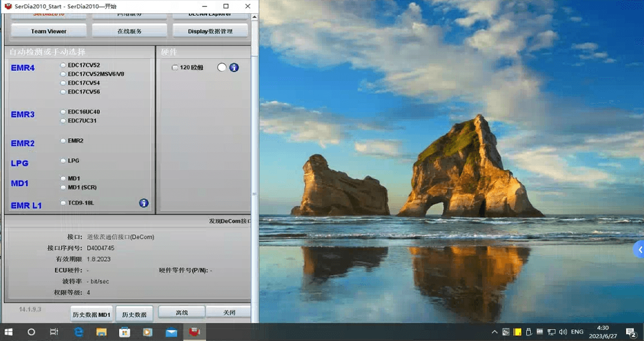The height and width of the screenshot is (341, 644).
Task: Click the info icon beside 120 ohm
Action: pos(234,68)
